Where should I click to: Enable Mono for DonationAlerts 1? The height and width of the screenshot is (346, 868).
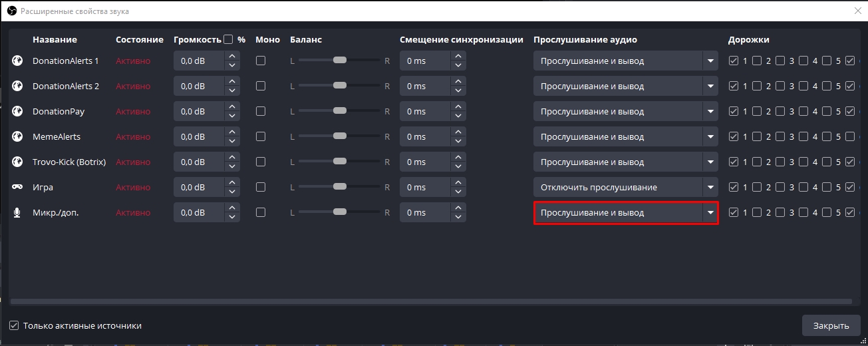tap(261, 61)
